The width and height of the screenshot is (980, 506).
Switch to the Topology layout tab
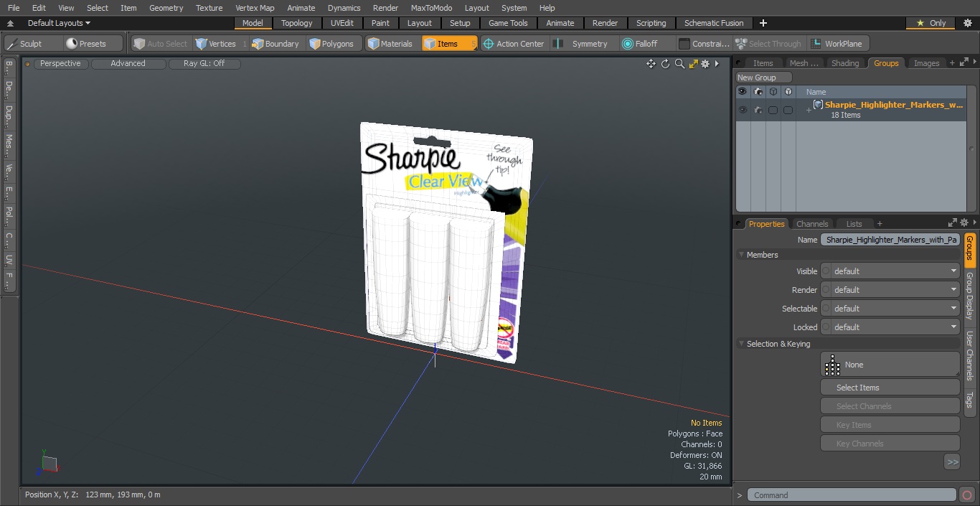coord(296,23)
